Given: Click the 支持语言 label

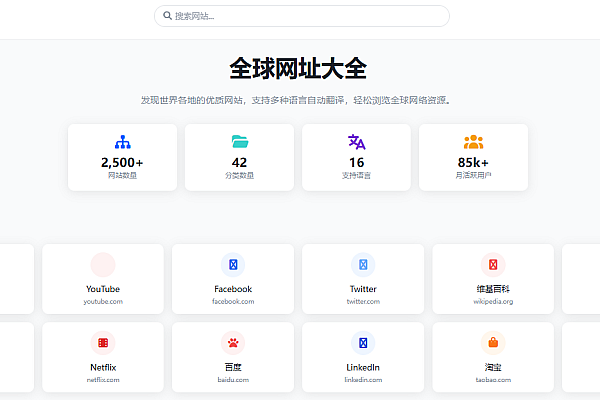Looking at the screenshot, I should pos(356,175).
